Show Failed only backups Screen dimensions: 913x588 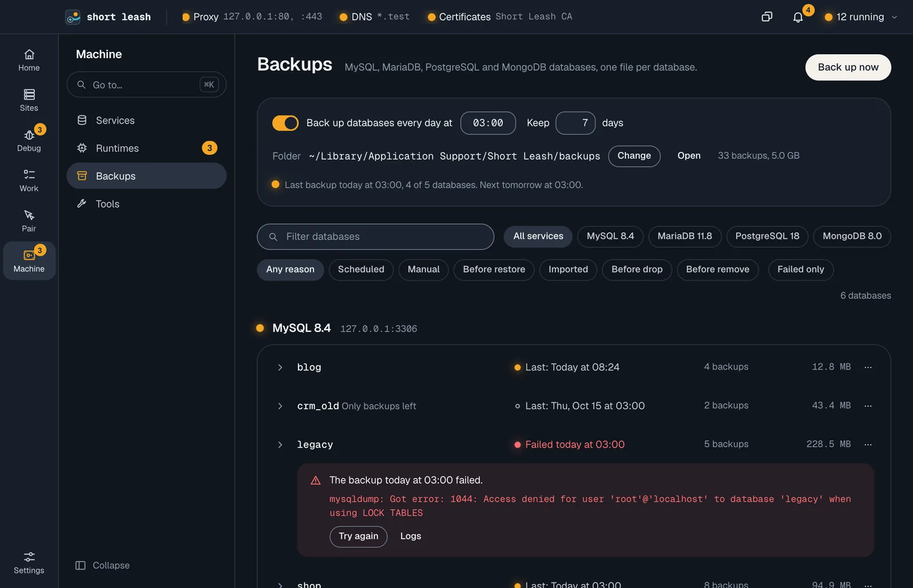[x=801, y=269]
